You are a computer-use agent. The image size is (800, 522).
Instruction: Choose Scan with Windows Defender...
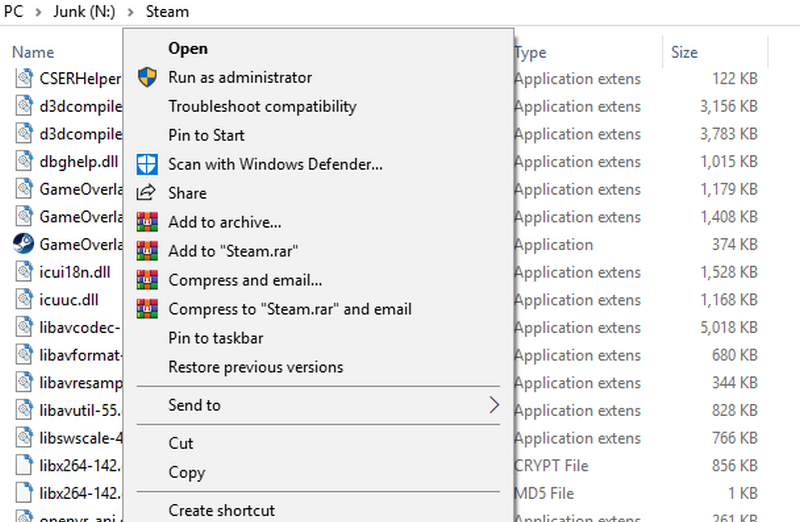pyautogui.click(x=318, y=164)
